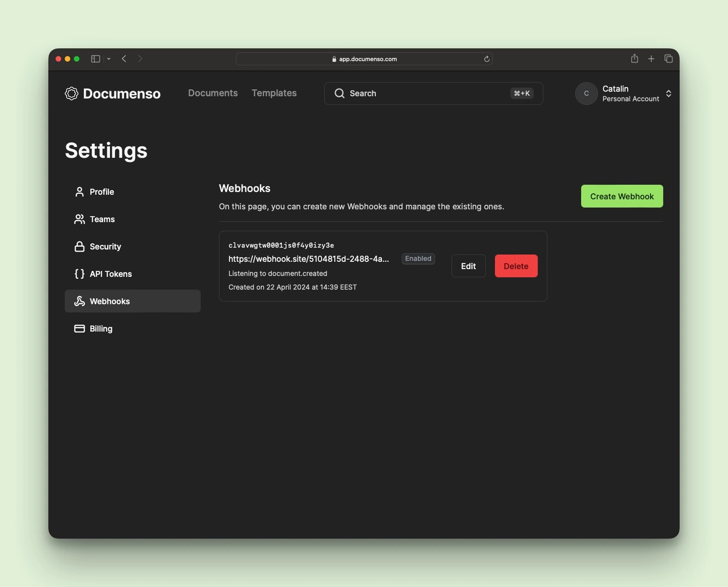
Task: Click the search magnifier icon
Action: pyautogui.click(x=339, y=94)
